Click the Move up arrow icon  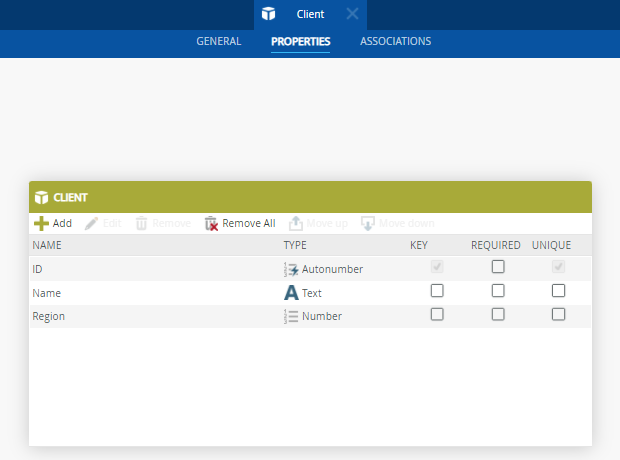tap(296, 223)
